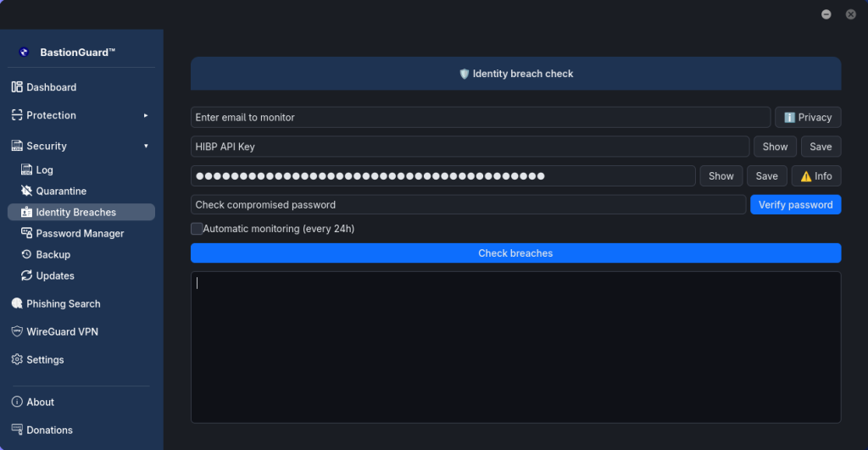The height and width of the screenshot is (450, 868).
Task: Click the About info icon
Action: coord(17,402)
